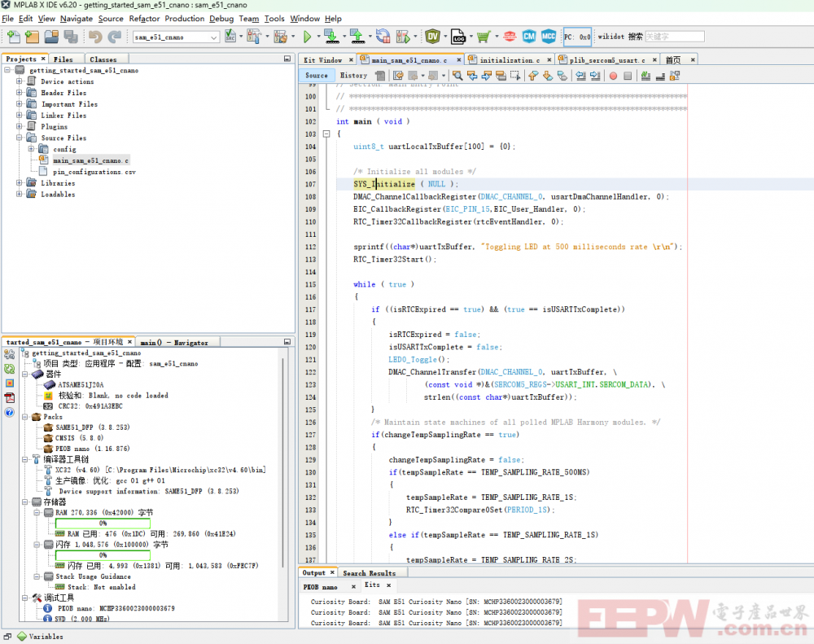Click the Undo arrow icon
Screen dimensions: 814x644
(x=95, y=37)
